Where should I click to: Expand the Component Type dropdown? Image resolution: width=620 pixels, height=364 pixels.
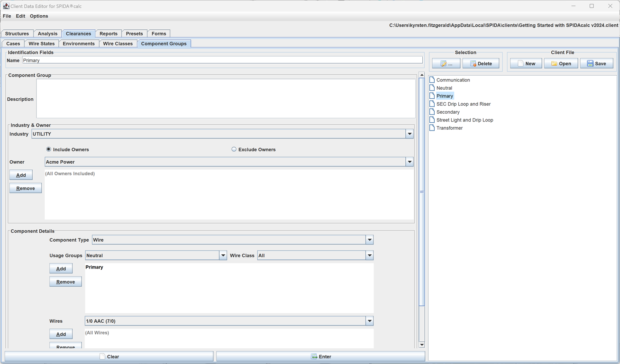369,240
